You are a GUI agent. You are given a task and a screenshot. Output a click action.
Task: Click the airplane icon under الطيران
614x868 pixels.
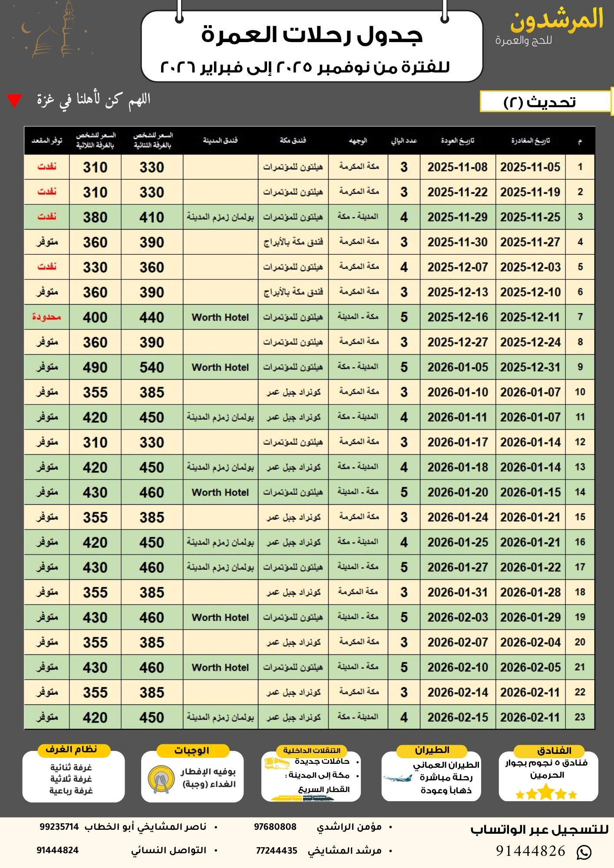point(397,778)
